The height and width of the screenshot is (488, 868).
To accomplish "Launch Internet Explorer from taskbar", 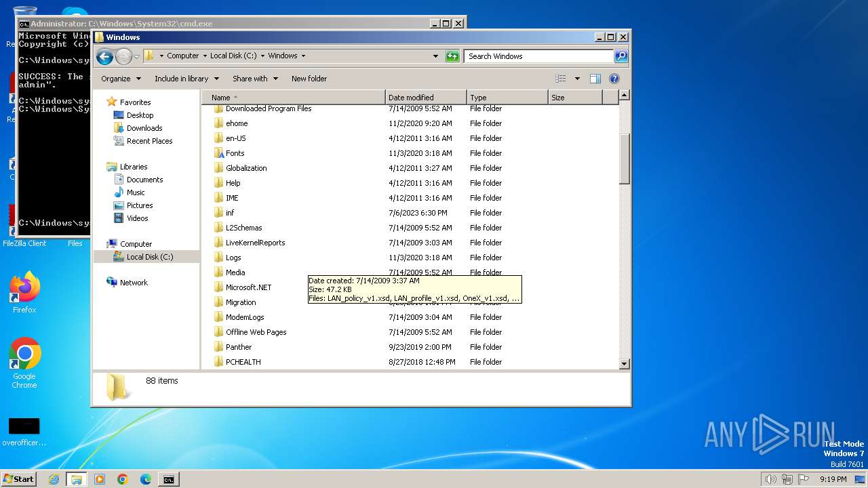I will pos(54,479).
